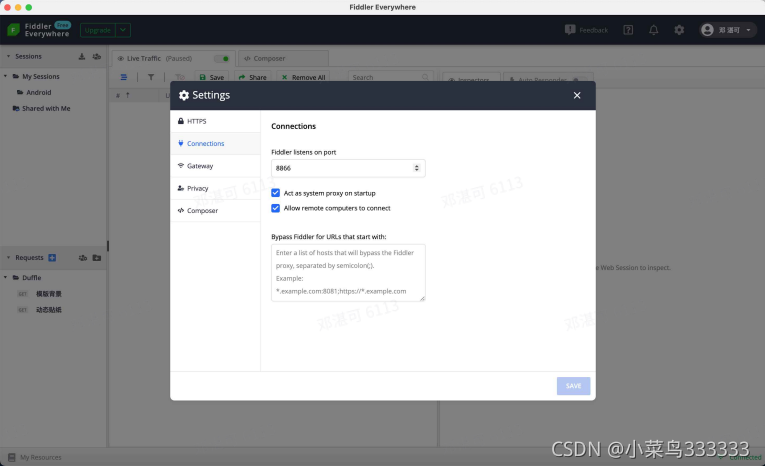Collapse the Duffle folder
The height and width of the screenshot is (468, 765).
click(5, 278)
